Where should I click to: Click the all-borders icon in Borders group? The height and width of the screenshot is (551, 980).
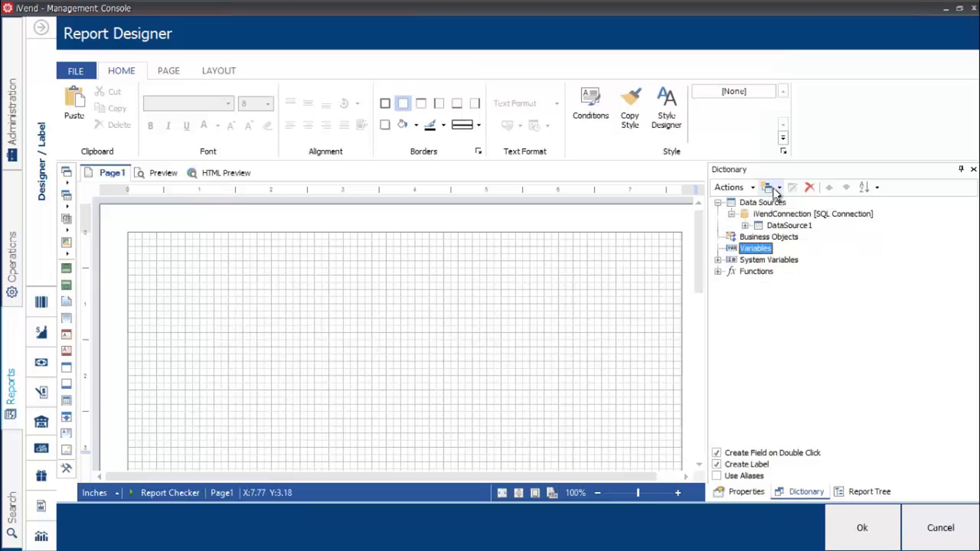[x=385, y=103]
